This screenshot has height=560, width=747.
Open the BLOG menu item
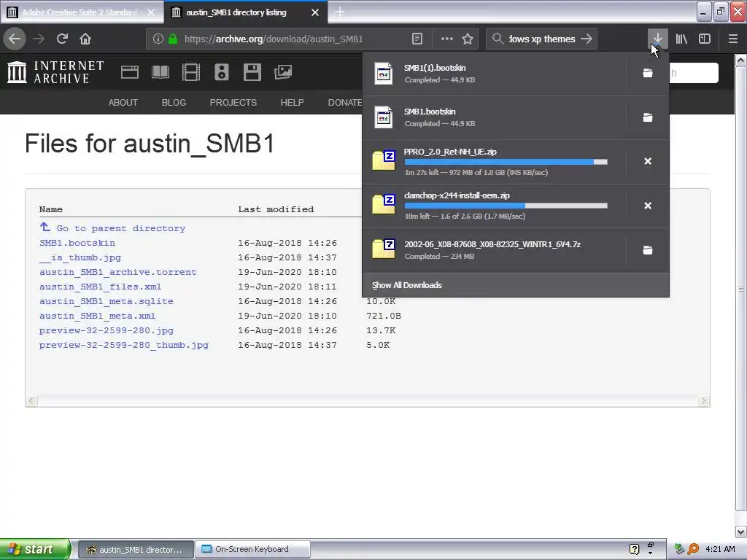pyautogui.click(x=174, y=102)
